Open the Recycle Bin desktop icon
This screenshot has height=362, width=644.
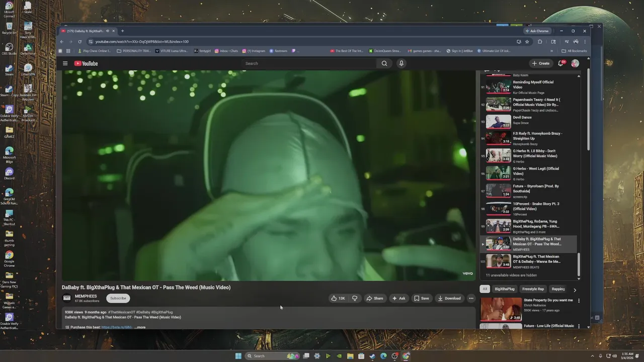click(9, 28)
